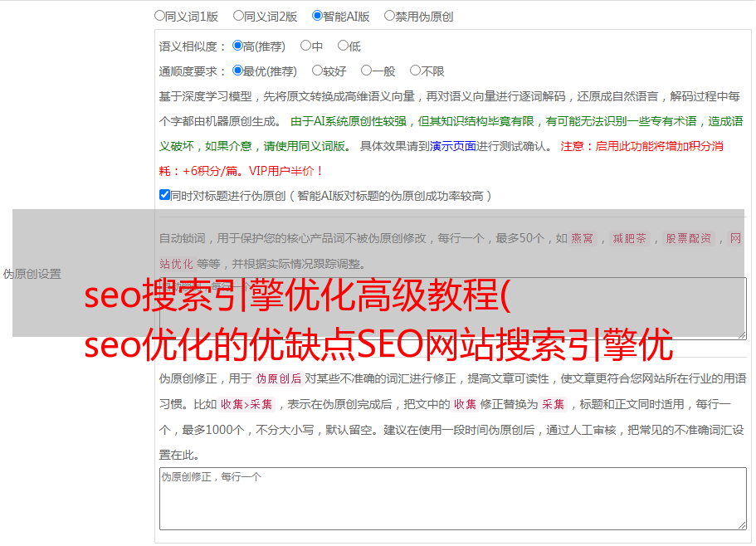Image resolution: width=756 pixels, height=546 pixels.
Task: Set 语义相似度 to 中
Action: (x=305, y=46)
